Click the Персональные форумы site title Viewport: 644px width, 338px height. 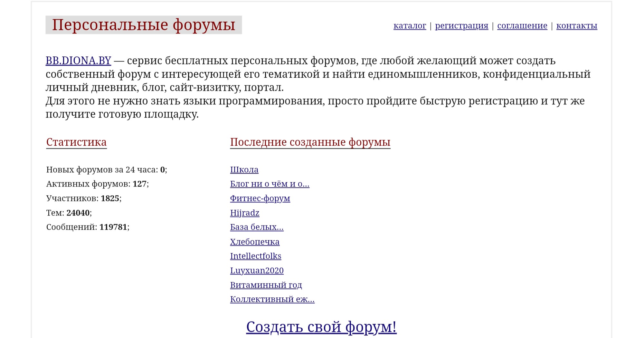(144, 25)
